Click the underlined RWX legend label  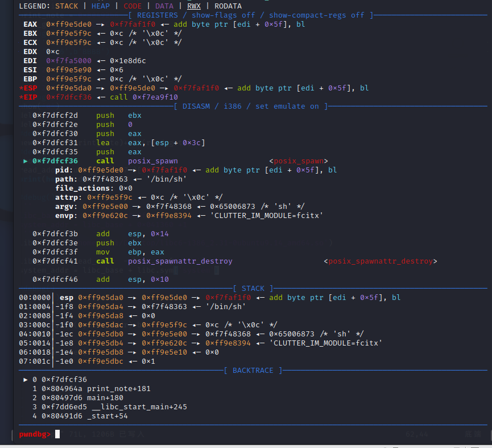coord(194,6)
